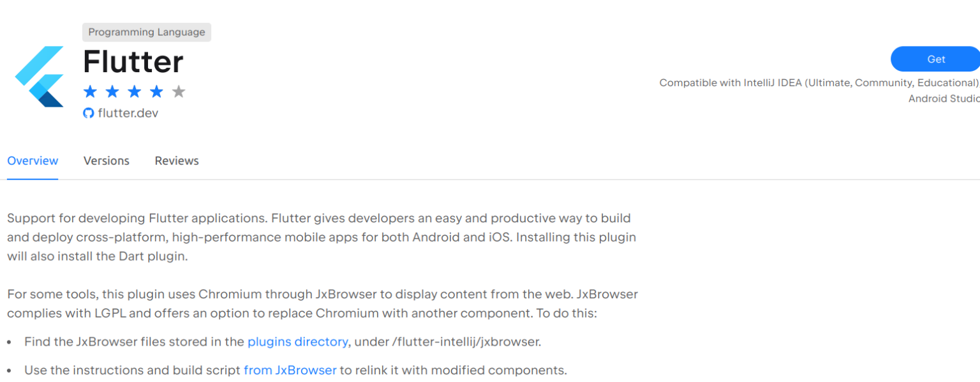980x382 pixels.
Task: Click the Programming Language badge
Action: [x=146, y=32]
